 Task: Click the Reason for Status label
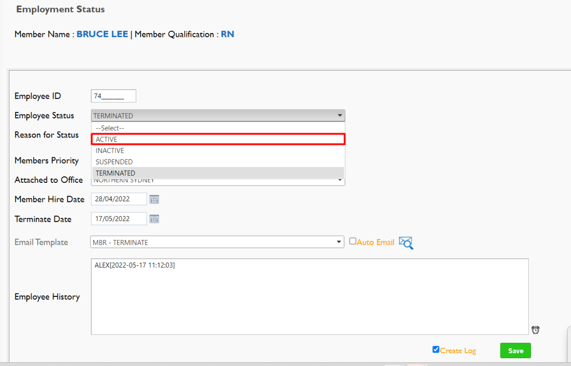click(47, 135)
